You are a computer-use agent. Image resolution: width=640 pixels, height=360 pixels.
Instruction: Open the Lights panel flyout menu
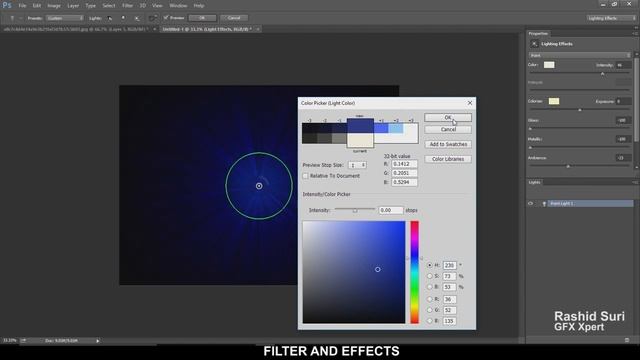635,182
